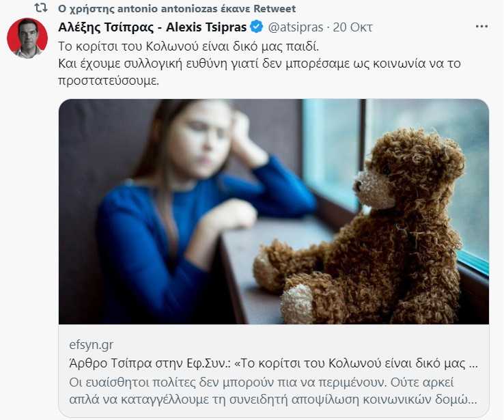504x420 pixels.
Task: Click the article description preview text
Action: pos(273,391)
